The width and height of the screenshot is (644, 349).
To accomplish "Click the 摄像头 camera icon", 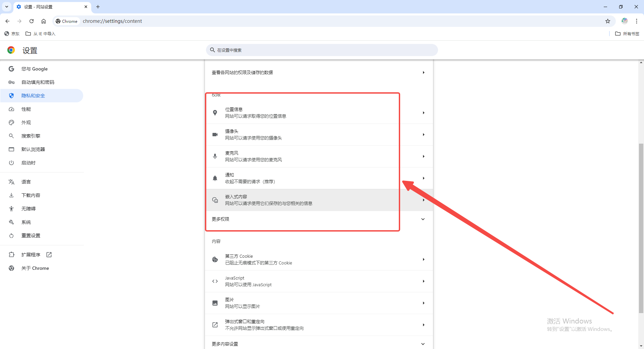I will click(215, 135).
